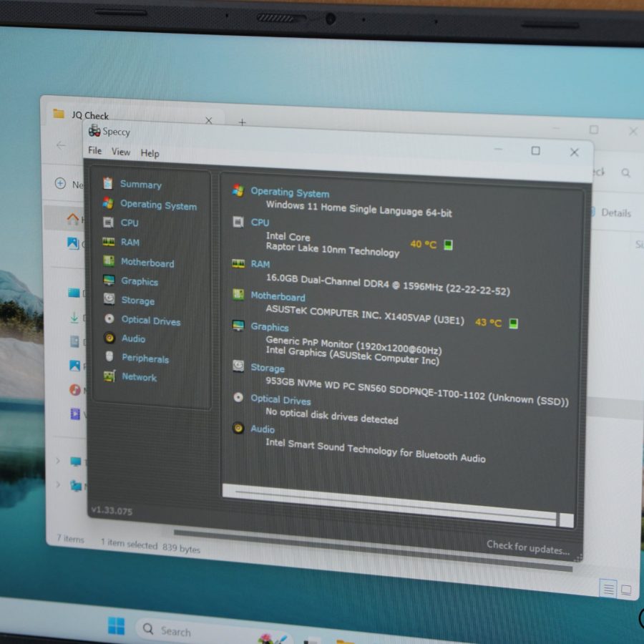Image resolution: width=644 pixels, height=644 pixels.
Task: Click the taskbar Search box
Action: click(214, 631)
